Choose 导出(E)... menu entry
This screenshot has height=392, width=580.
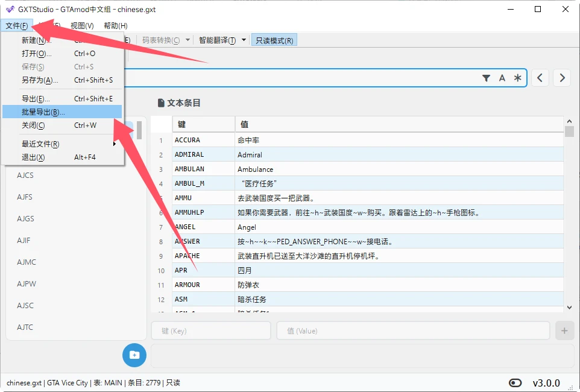(63, 99)
